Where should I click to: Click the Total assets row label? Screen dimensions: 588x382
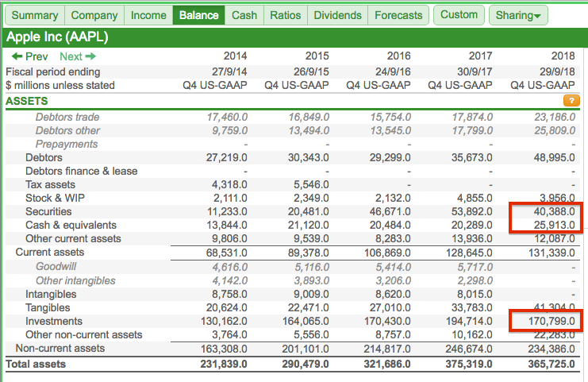coord(36,364)
